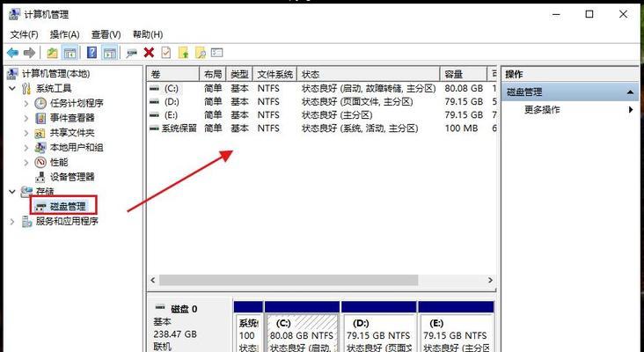
Task: Select the (D:) volume row
Action: pyautogui.click(x=322, y=101)
